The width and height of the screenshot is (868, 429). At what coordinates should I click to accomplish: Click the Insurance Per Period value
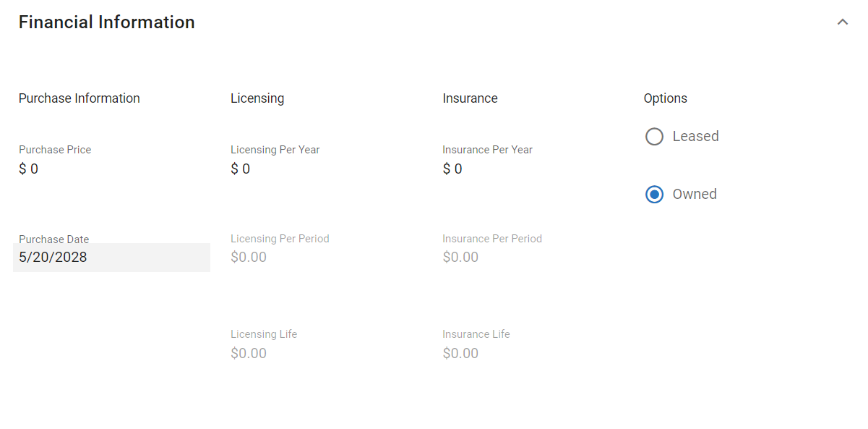coord(460,258)
